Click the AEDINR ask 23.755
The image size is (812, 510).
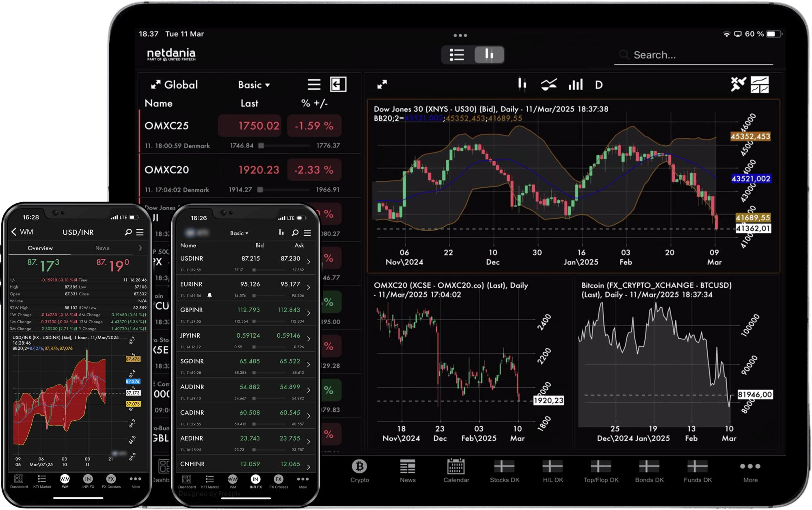[290, 438]
